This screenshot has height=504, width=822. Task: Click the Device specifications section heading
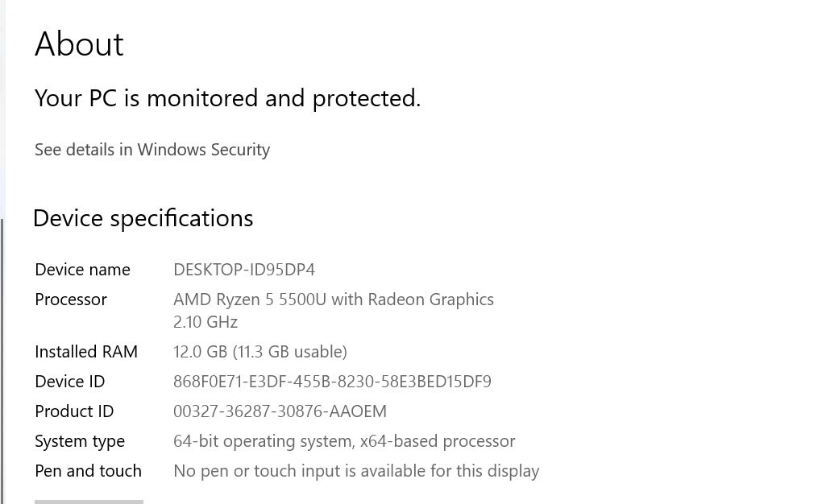pos(143,218)
